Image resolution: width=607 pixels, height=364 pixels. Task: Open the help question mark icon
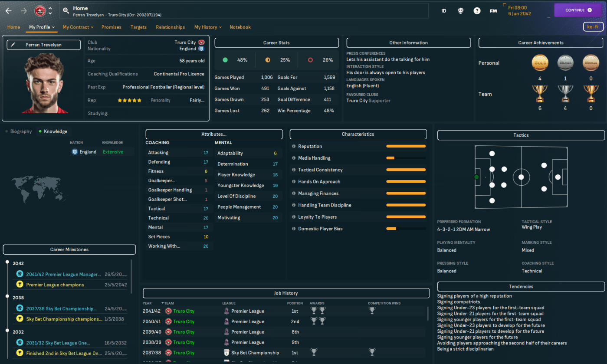click(x=477, y=11)
